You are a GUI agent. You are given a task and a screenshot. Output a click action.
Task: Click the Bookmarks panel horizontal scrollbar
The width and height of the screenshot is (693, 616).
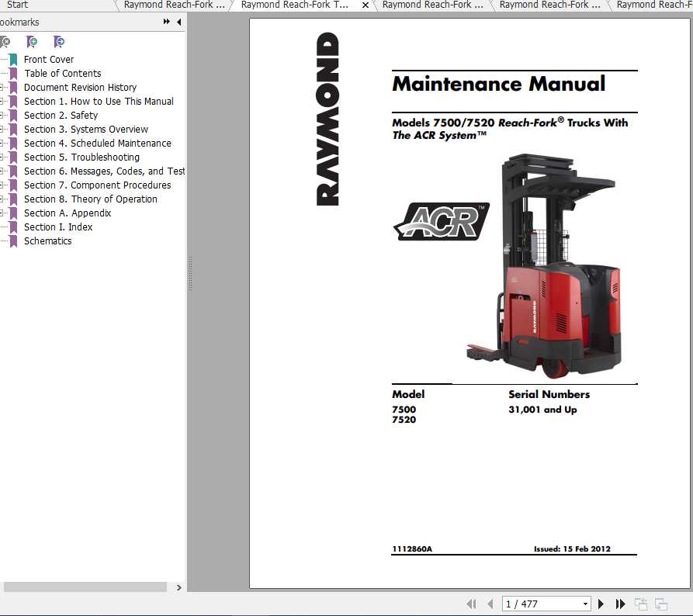pyautogui.click(x=85, y=587)
